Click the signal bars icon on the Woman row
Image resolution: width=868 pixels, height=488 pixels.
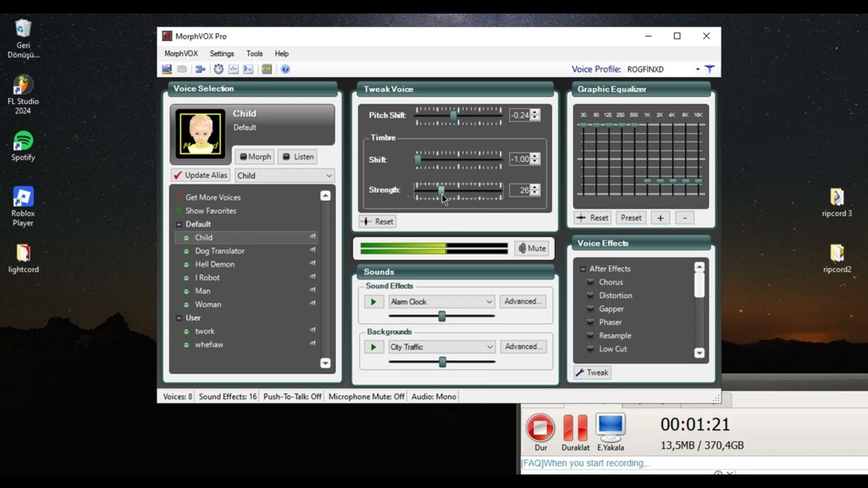click(313, 304)
